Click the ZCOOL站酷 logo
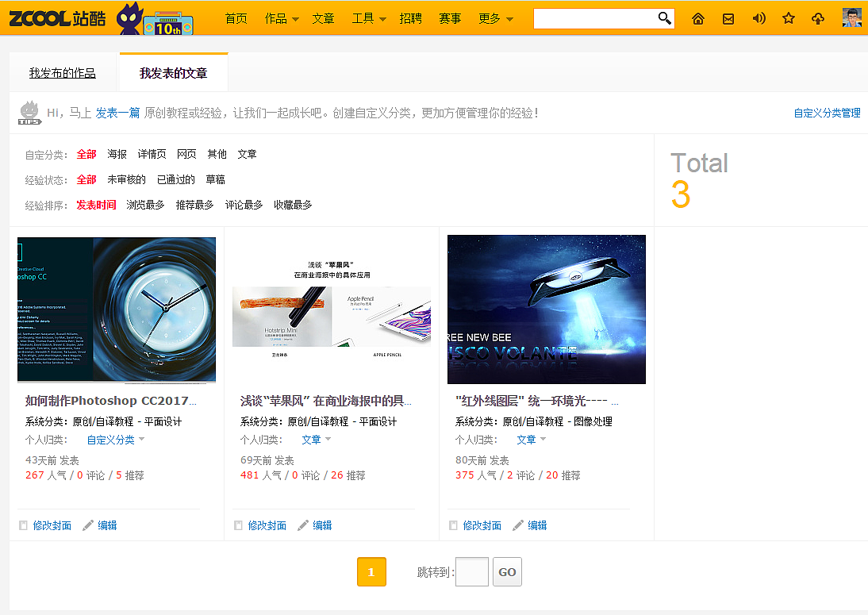This screenshot has width=868, height=615. (x=57, y=19)
